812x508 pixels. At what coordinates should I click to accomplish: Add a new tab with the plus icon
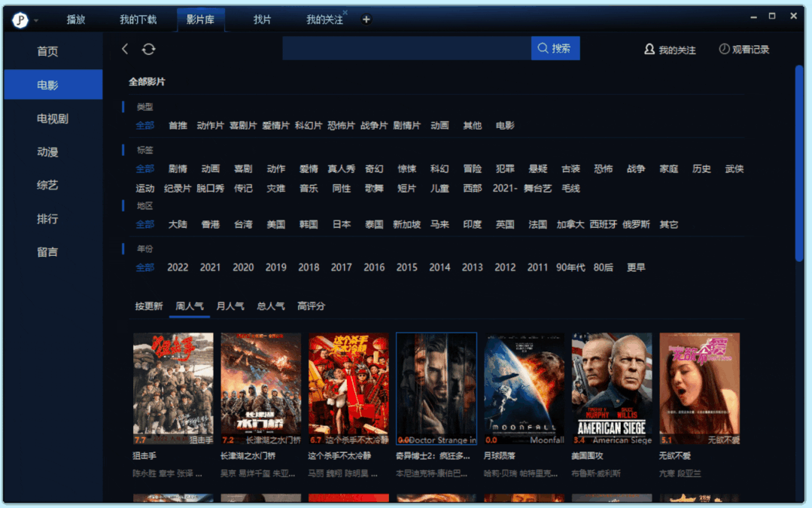[366, 20]
